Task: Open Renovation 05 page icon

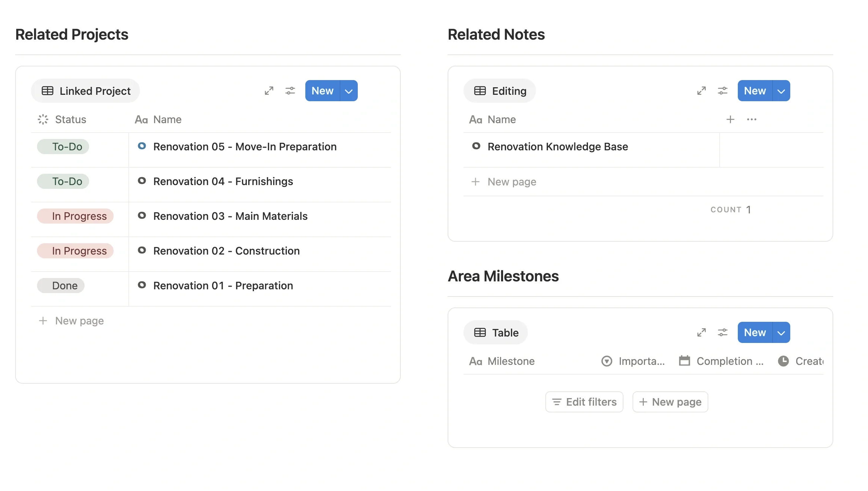Action: [142, 146]
